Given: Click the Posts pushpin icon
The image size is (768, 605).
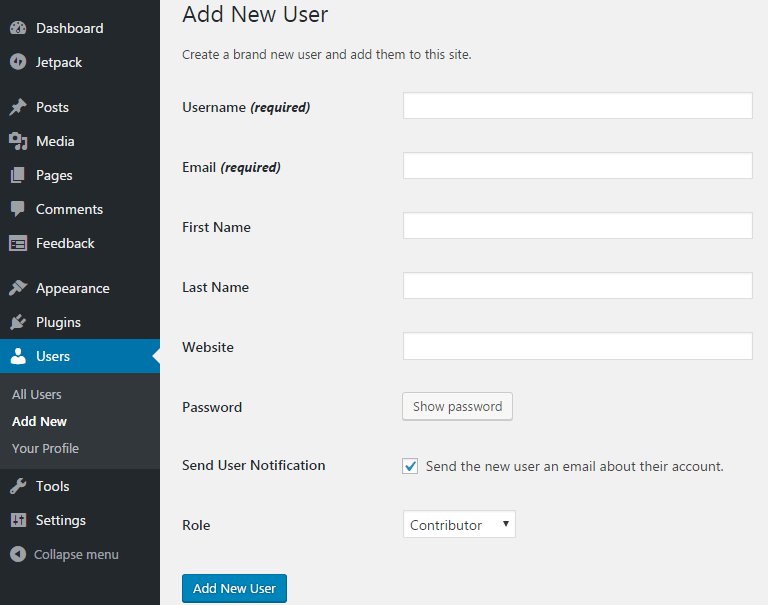Looking at the screenshot, I should [18, 107].
